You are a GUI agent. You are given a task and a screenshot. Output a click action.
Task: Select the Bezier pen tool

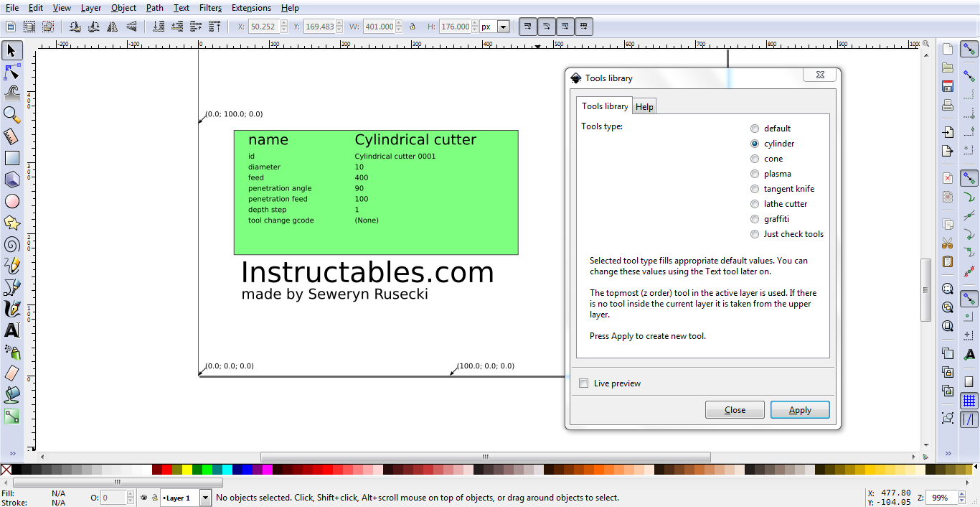pyautogui.click(x=11, y=287)
